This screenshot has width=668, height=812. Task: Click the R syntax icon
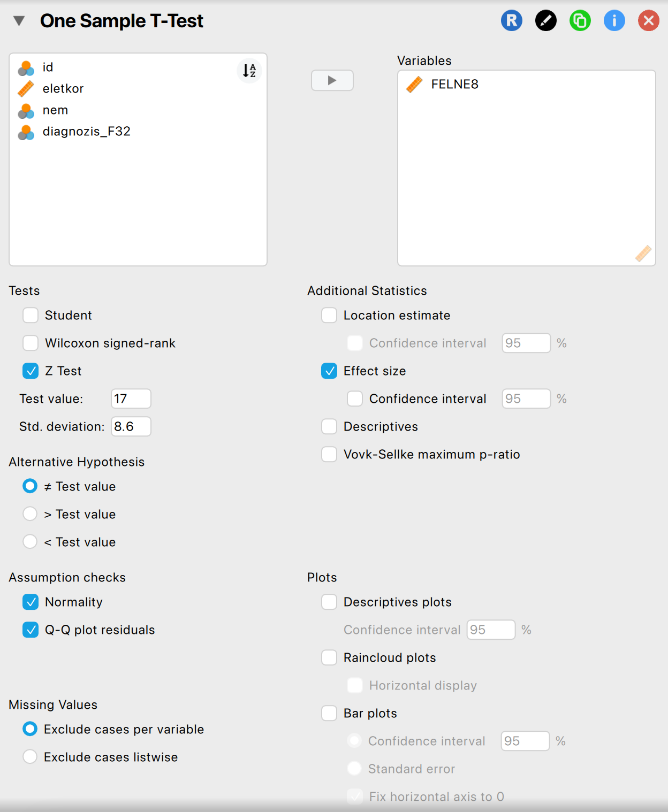point(511,21)
